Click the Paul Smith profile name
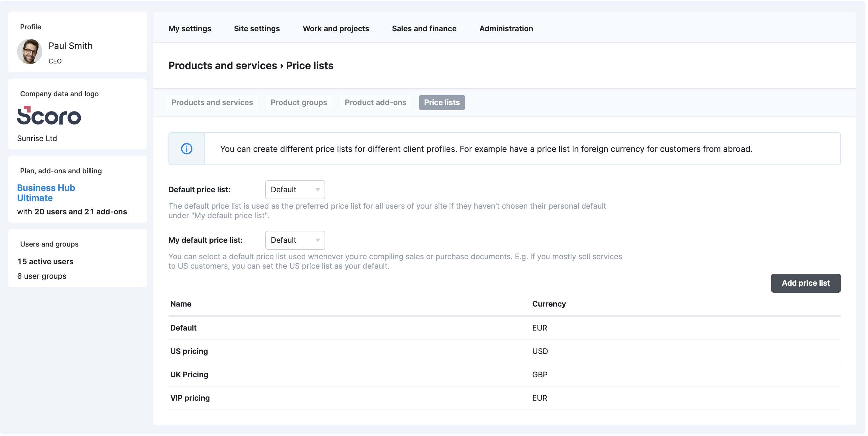 tap(70, 46)
